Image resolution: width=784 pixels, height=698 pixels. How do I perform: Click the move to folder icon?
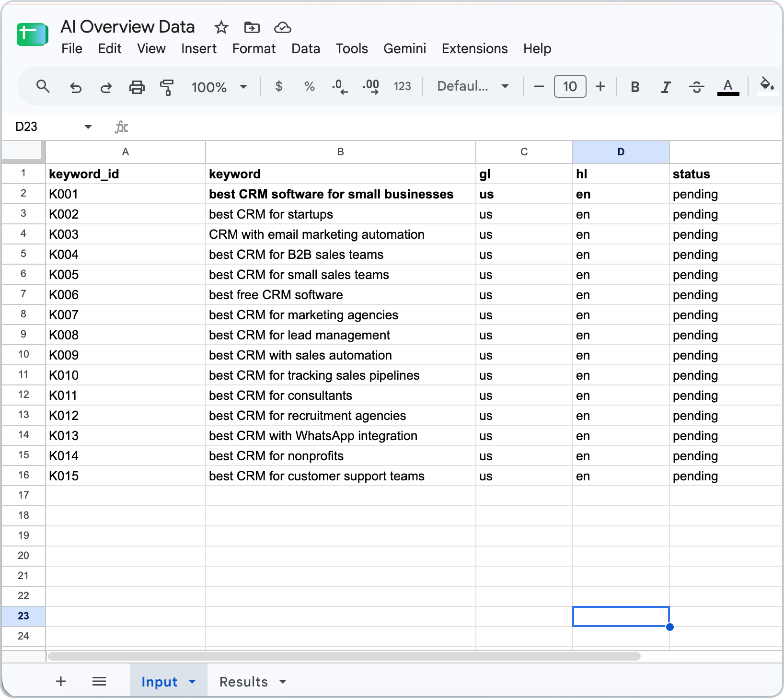point(252,27)
